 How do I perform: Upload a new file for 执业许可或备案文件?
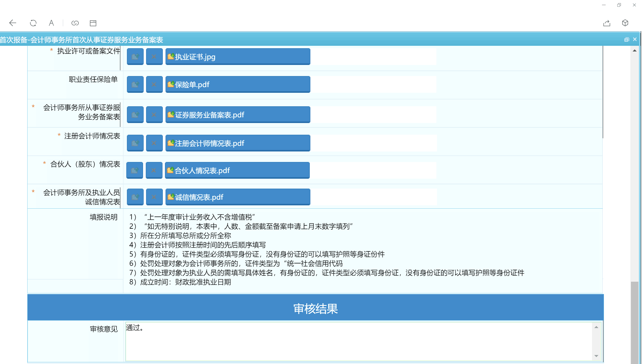tap(135, 57)
